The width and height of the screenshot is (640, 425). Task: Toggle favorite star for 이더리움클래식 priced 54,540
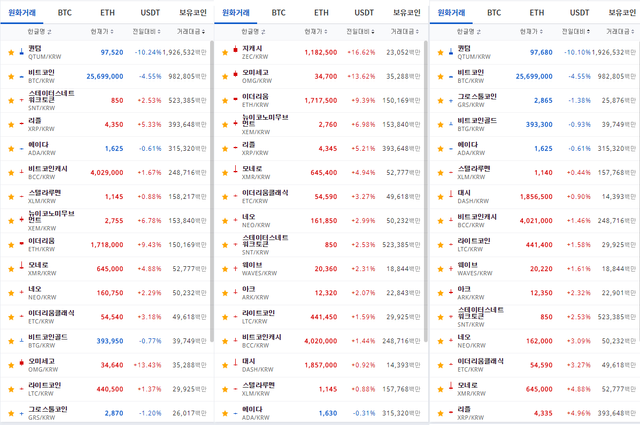point(11,317)
